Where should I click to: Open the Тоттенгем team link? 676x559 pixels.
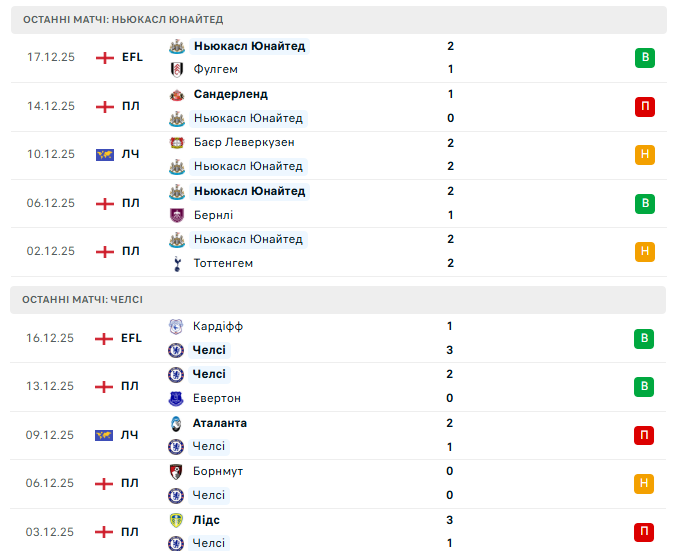coord(223,263)
